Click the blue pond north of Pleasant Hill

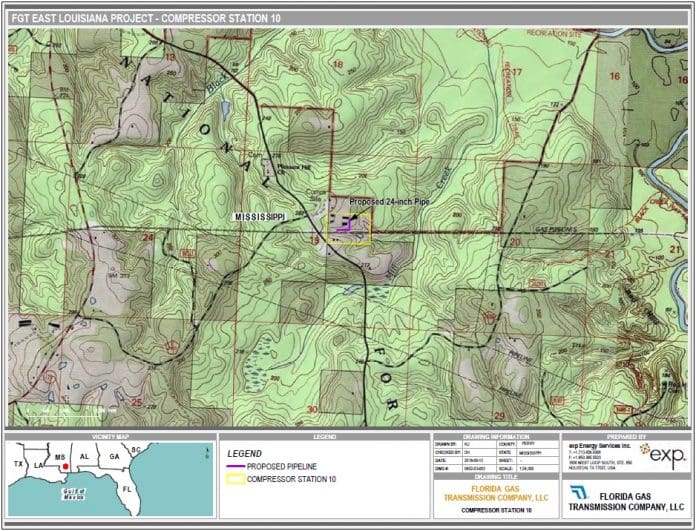[225, 108]
